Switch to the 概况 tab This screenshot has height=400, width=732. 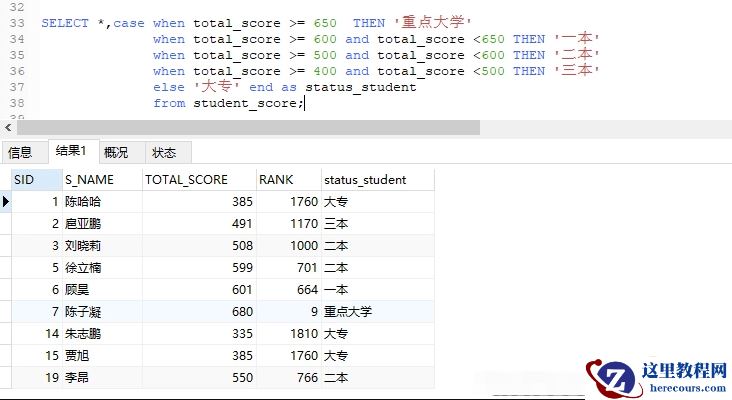click(122, 153)
